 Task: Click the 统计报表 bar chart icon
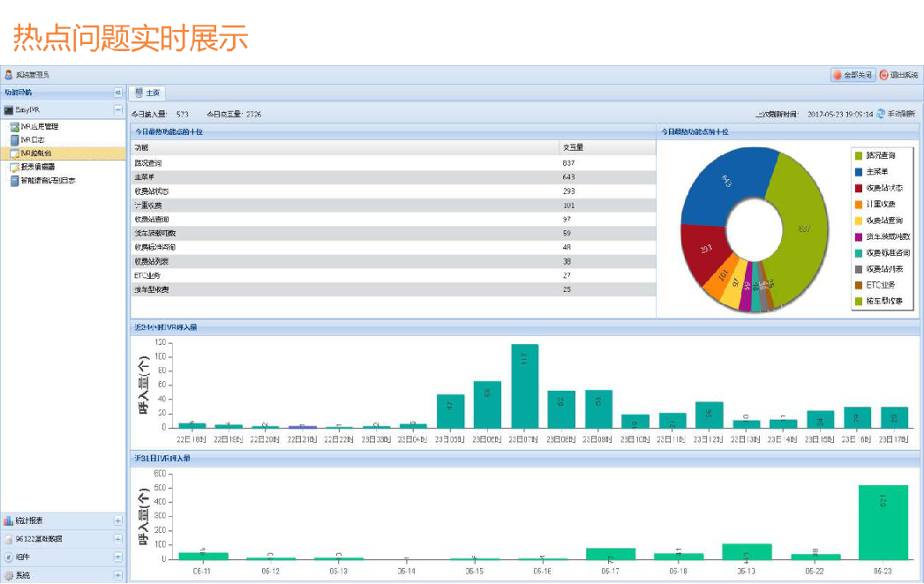tap(9, 520)
